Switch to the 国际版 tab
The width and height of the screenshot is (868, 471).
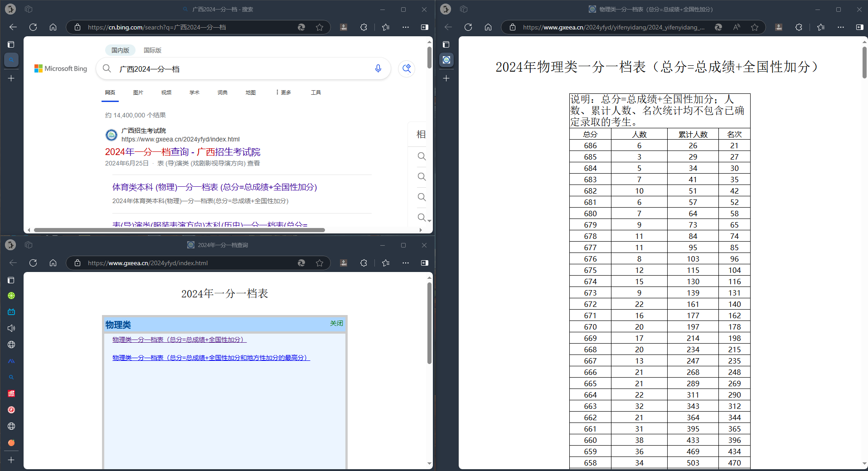tap(152, 50)
